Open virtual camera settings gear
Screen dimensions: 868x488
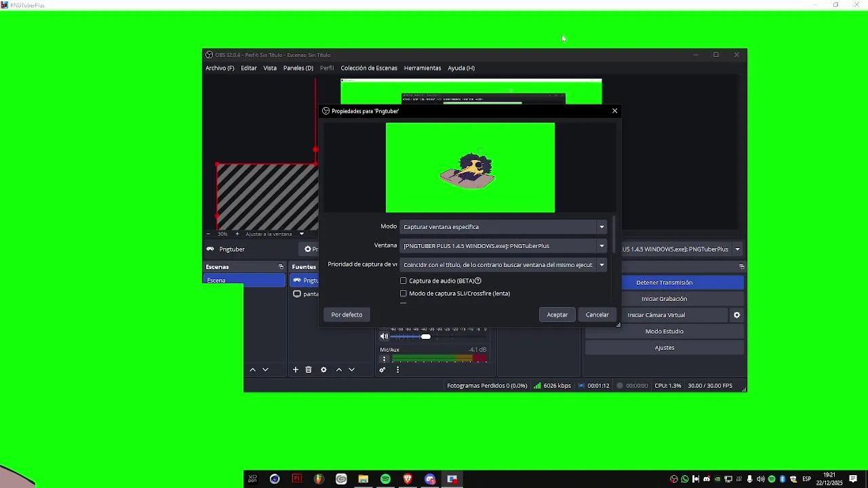coord(737,315)
